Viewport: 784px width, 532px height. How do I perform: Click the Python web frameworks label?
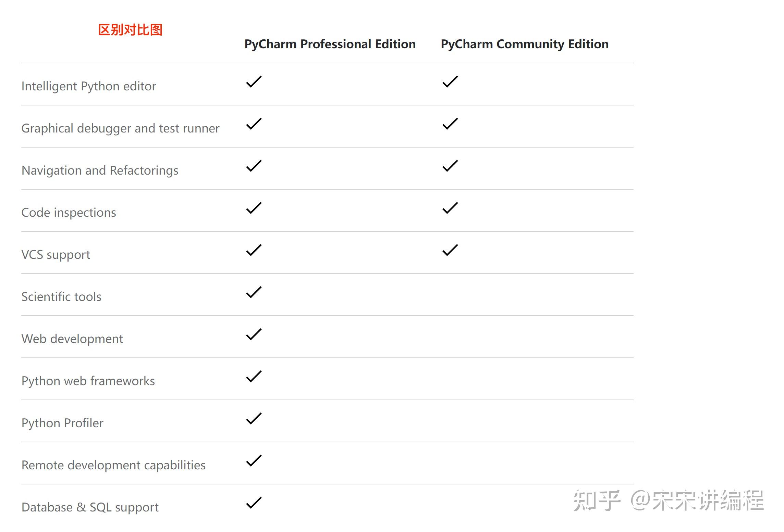88,381
